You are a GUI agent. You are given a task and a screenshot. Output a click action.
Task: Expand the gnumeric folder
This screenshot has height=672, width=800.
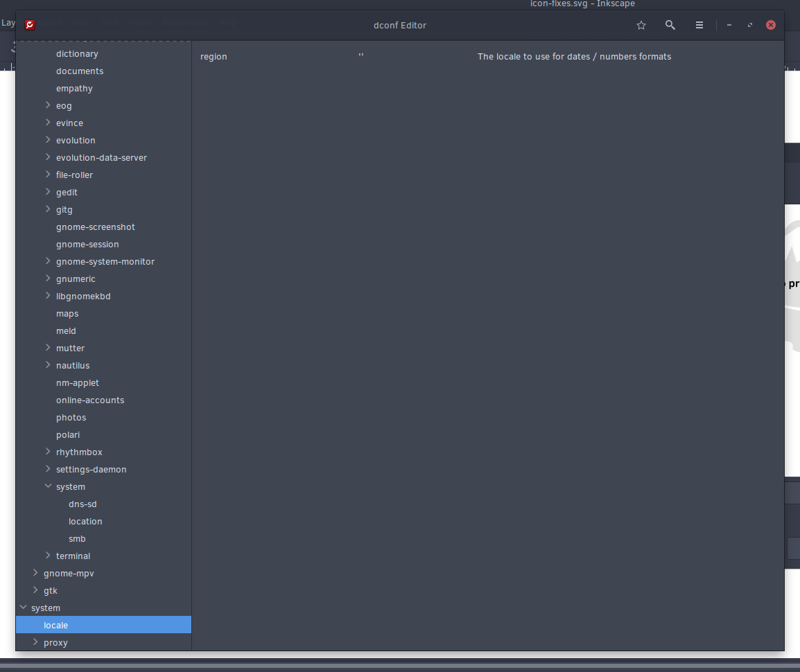48,278
